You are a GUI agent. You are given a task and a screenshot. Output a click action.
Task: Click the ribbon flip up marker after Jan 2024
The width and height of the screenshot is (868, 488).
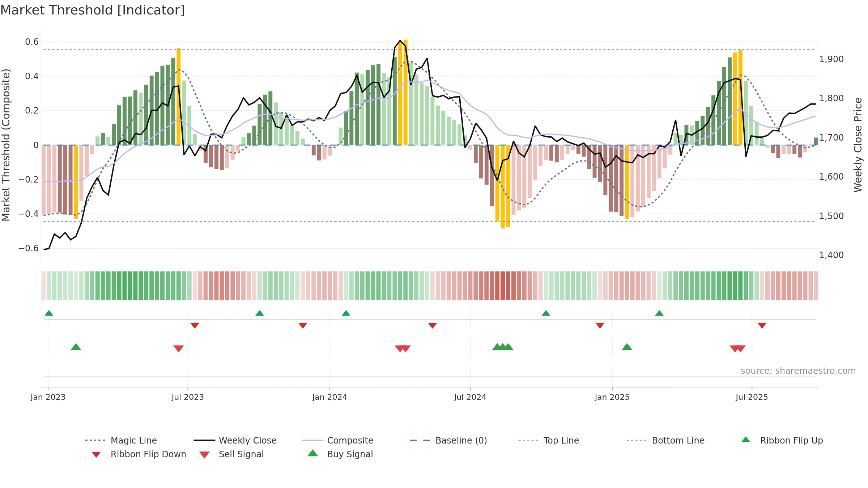pos(346,313)
